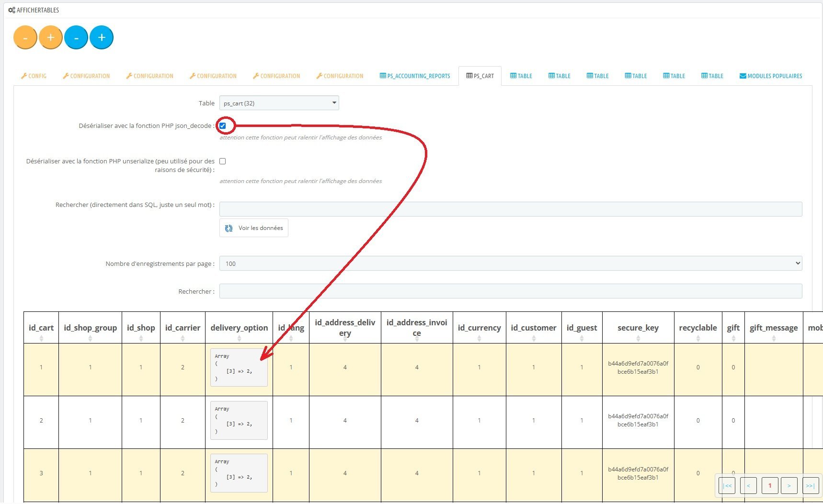Click the delivery_option Array cell for cart 1
This screenshot has height=504, width=823.
pyautogui.click(x=239, y=367)
